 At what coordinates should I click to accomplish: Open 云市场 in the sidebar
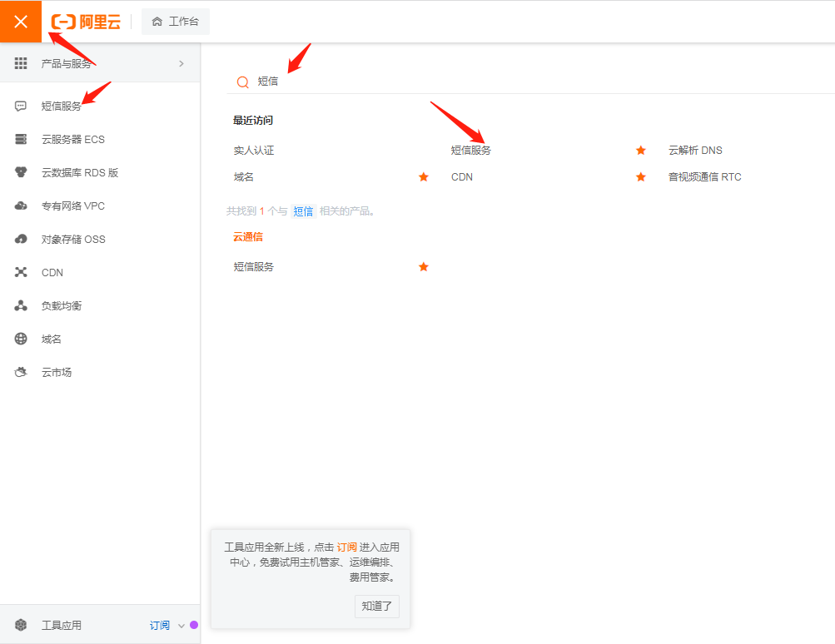[57, 372]
